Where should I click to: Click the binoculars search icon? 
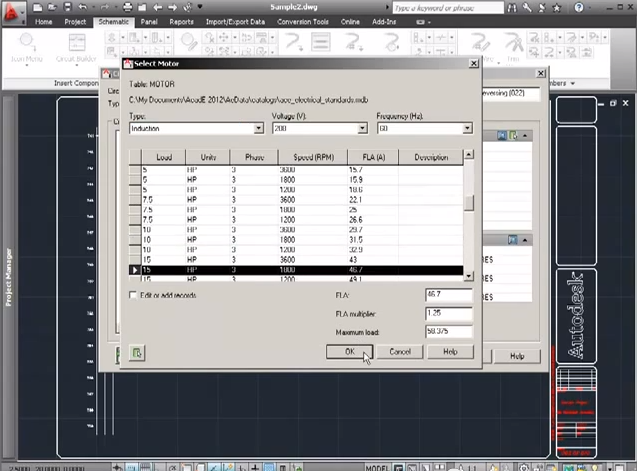(512, 7)
